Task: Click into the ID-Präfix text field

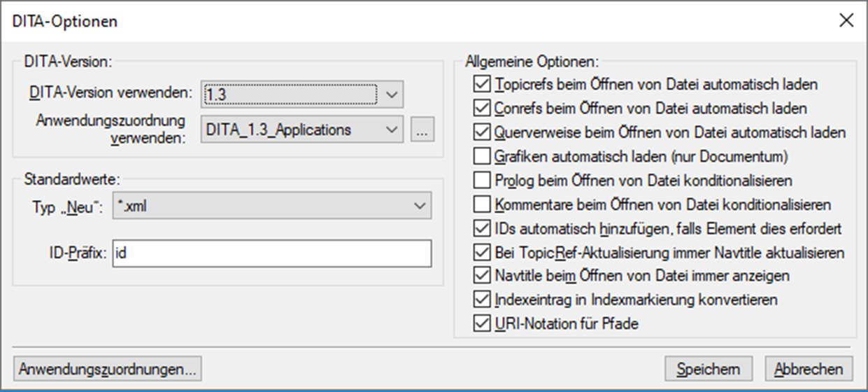Action: point(271,253)
